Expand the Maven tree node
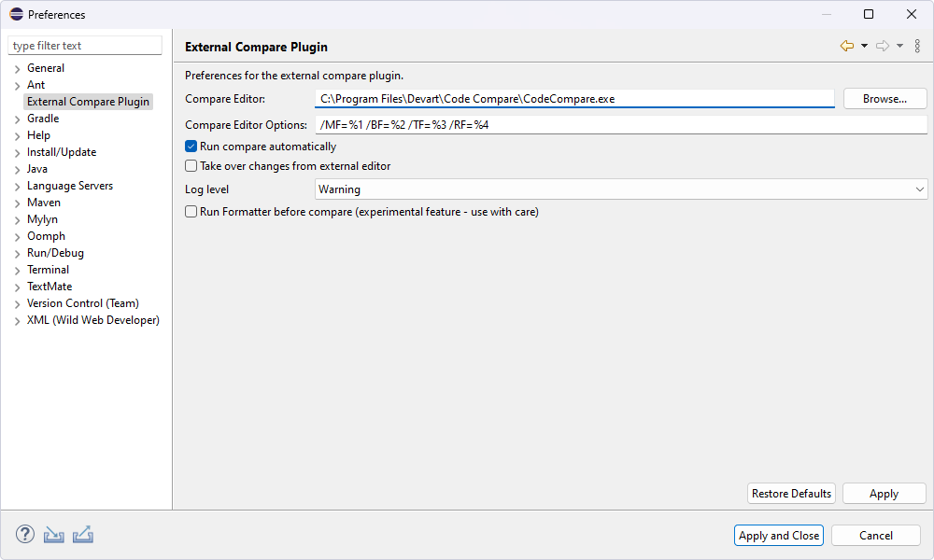 coord(17,203)
